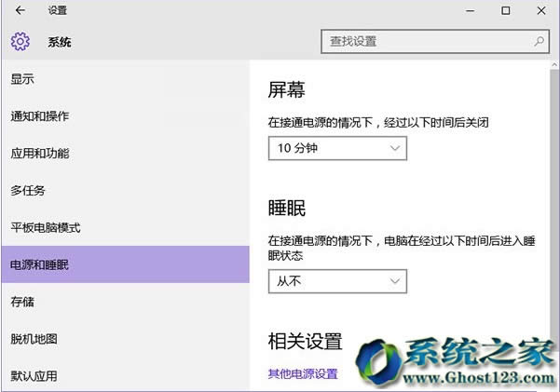Select 电源和睡眠 sidebar item
This screenshot has height=392, width=560.
[x=39, y=265]
